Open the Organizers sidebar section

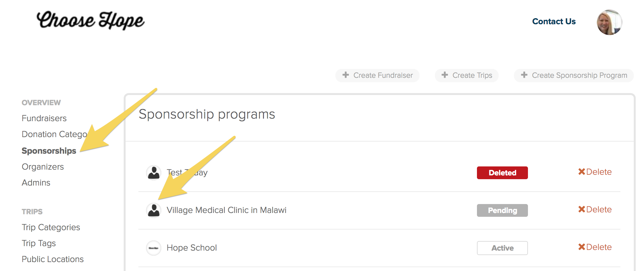pos(43,167)
